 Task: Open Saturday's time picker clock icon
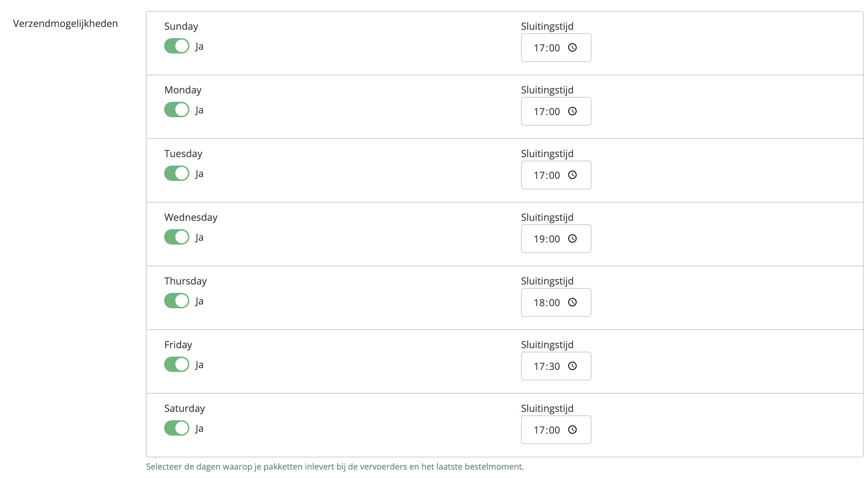click(x=573, y=430)
